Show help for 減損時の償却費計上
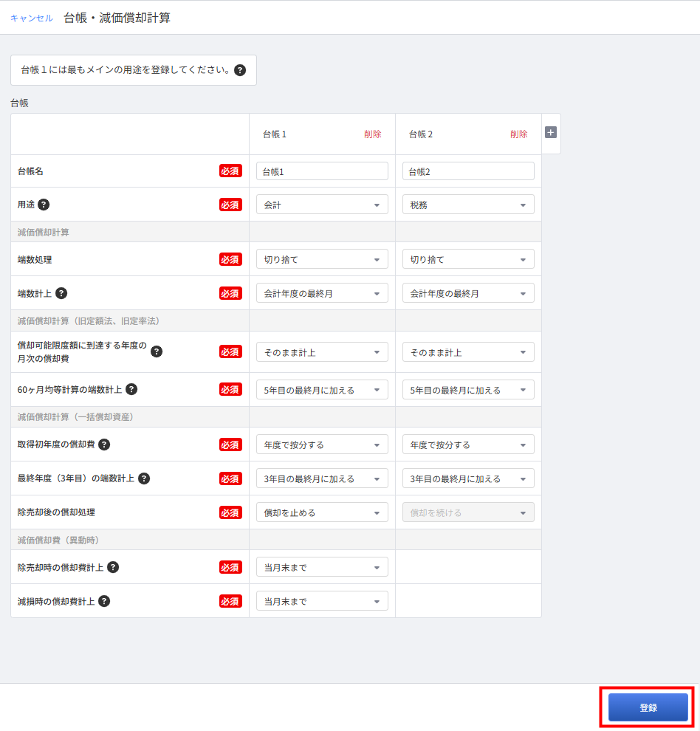700x731 pixels. pos(104,601)
